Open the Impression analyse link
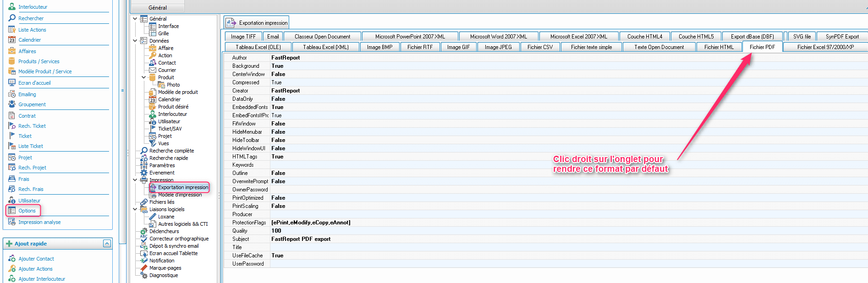The image size is (868, 283). [x=39, y=222]
